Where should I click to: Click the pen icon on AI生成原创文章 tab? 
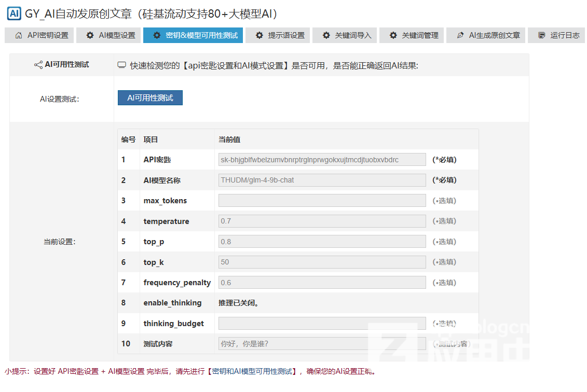click(460, 35)
